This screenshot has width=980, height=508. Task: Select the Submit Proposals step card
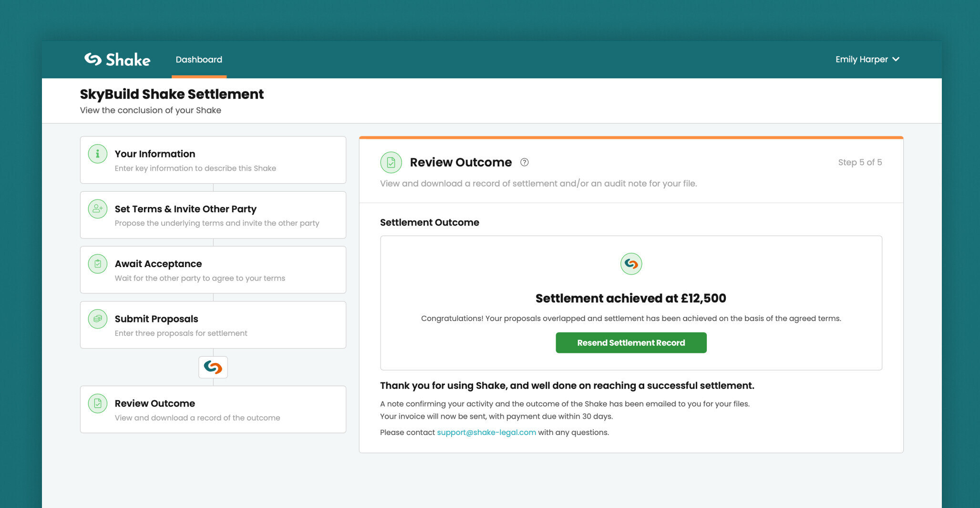coord(213,325)
